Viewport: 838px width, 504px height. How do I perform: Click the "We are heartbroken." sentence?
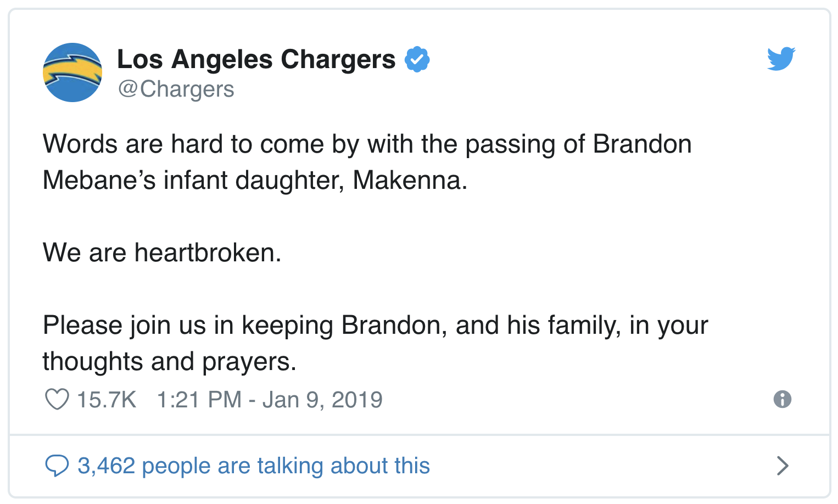pyautogui.click(x=162, y=253)
